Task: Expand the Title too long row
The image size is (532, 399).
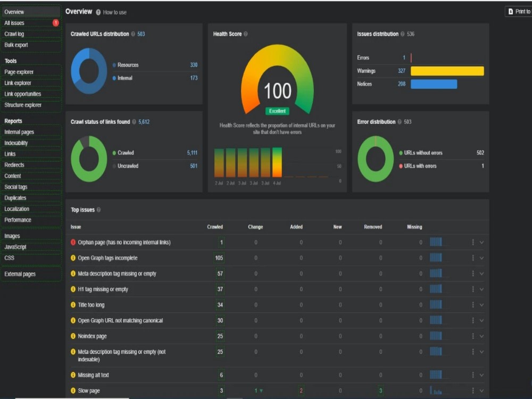Action: [481, 305]
